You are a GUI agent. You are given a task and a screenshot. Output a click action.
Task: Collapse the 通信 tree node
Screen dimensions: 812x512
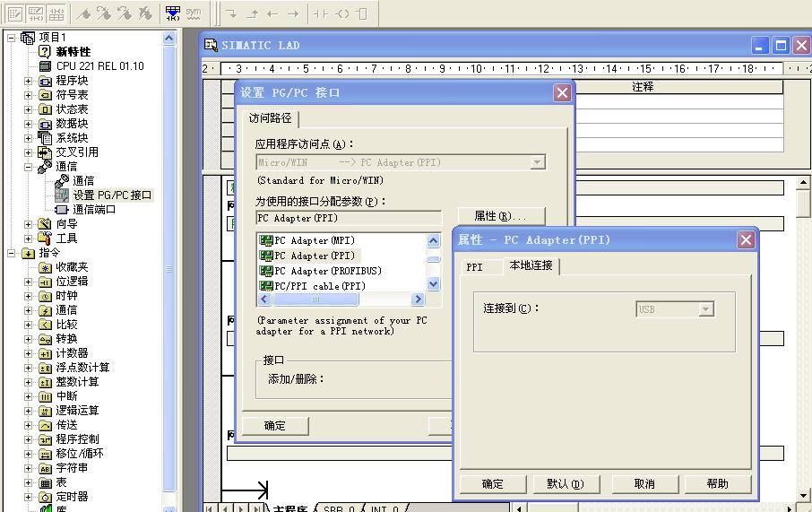pos(29,167)
